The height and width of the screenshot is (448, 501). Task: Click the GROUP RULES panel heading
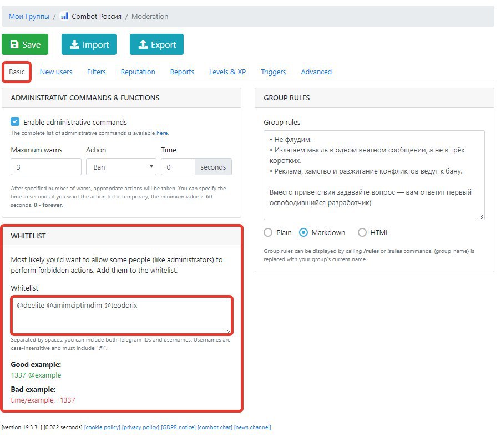pos(287,98)
